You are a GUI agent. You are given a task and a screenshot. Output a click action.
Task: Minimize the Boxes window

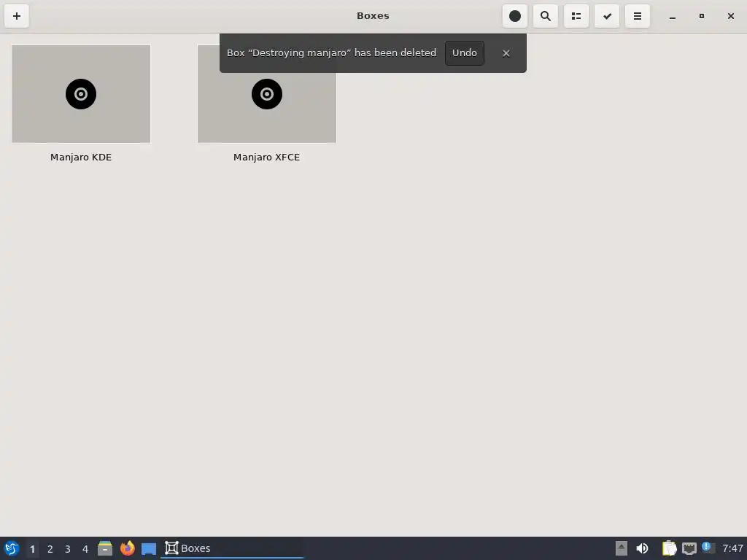pyautogui.click(x=672, y=16)
